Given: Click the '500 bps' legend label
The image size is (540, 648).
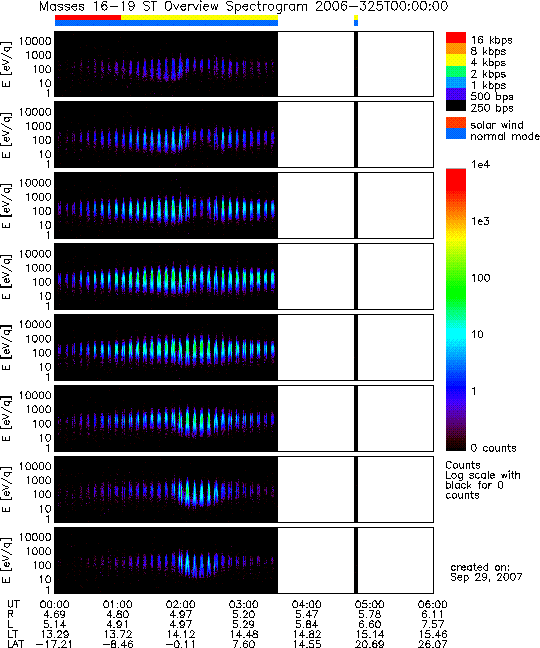Looking at the screenshot, I should coord(492,96).
